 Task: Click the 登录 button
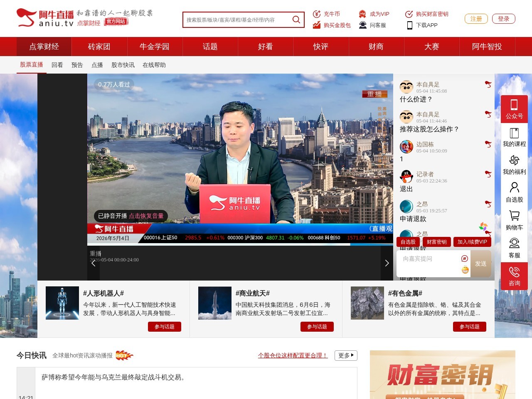pyautogui.click(x=504, y=19)
